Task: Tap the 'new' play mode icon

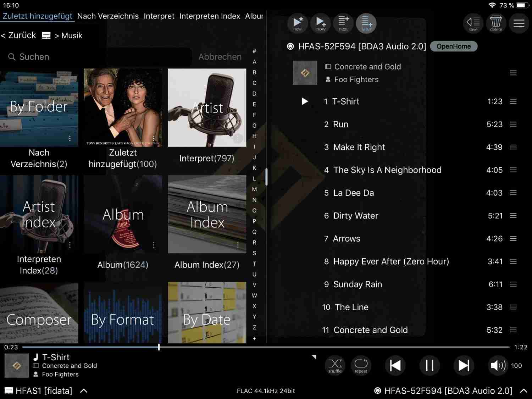Action: (298, 23)
